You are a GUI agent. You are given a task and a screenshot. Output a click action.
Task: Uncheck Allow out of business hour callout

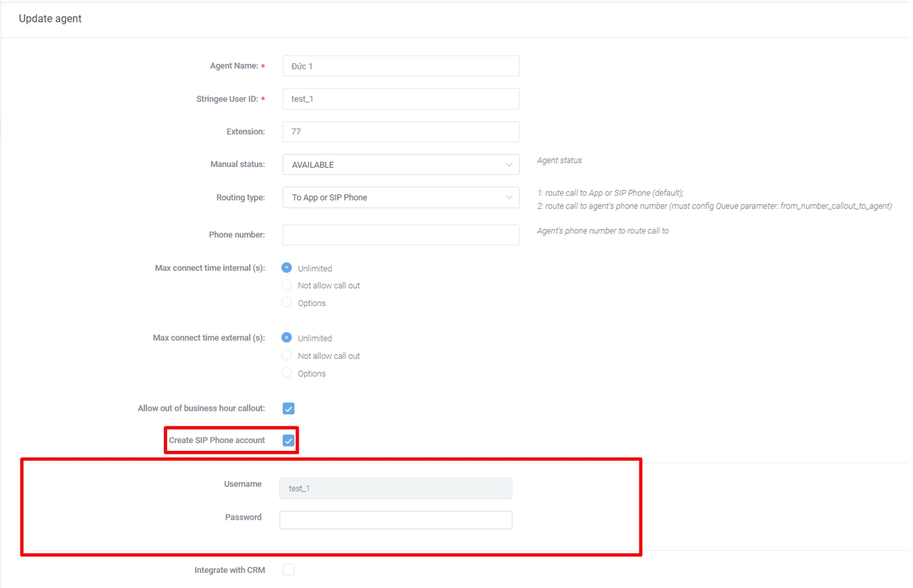coord(288,408)
